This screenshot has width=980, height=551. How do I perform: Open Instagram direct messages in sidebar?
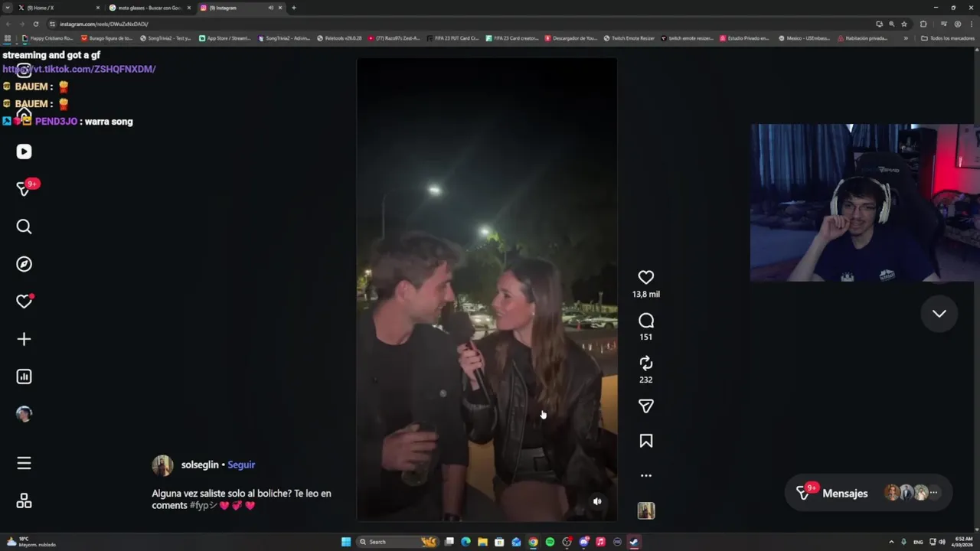pos(24,188)
